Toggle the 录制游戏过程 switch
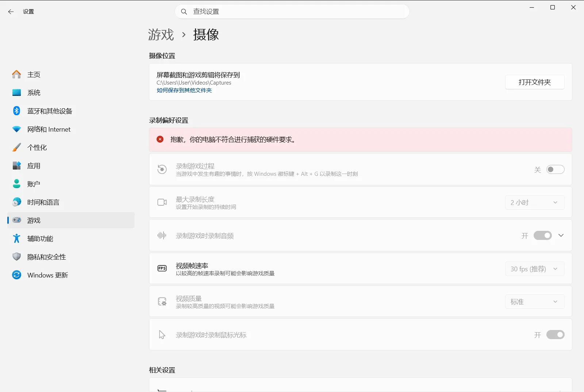The image size is (584, 392). [555, 170]
